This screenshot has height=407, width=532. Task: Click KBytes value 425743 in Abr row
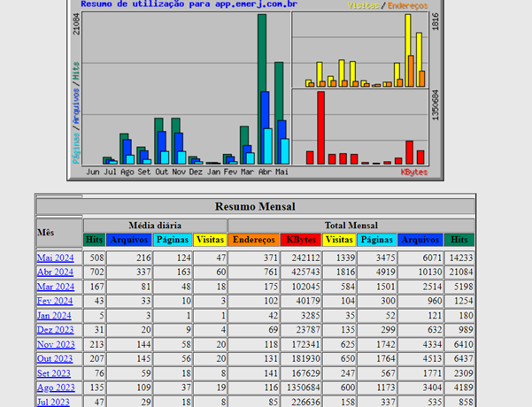click(305, 272)
